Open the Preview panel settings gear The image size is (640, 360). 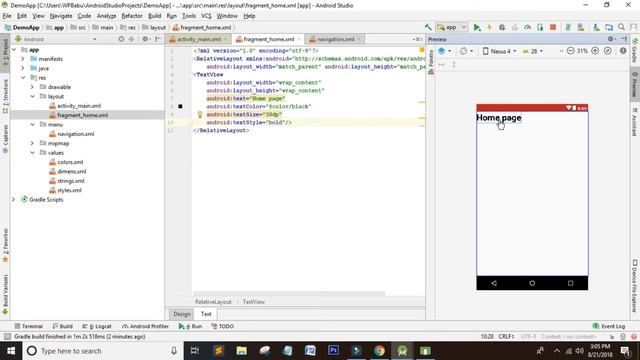pyautogui.click(x=611, y=39)
